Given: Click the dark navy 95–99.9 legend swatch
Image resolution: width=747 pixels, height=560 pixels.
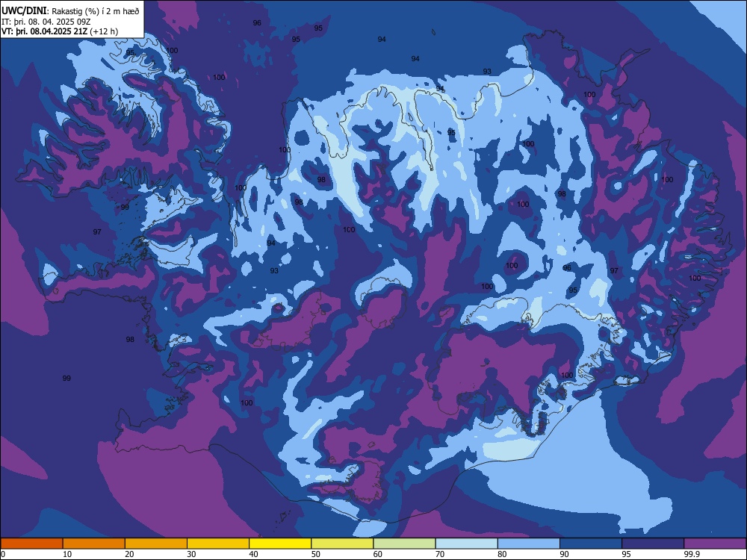Looking at the screenshot, I should [653, 544].
